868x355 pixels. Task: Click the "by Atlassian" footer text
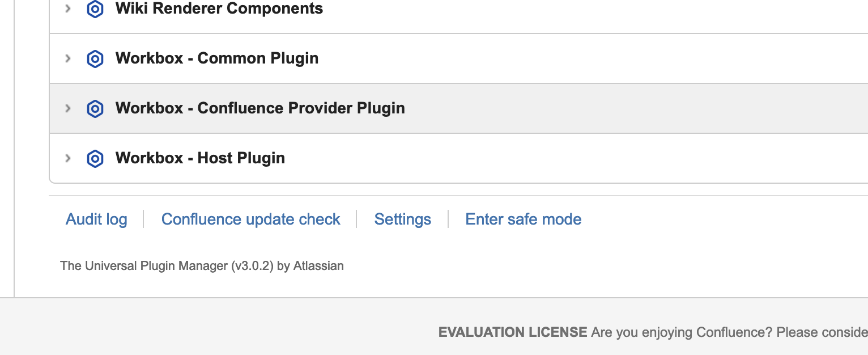[x=310, y=266]
